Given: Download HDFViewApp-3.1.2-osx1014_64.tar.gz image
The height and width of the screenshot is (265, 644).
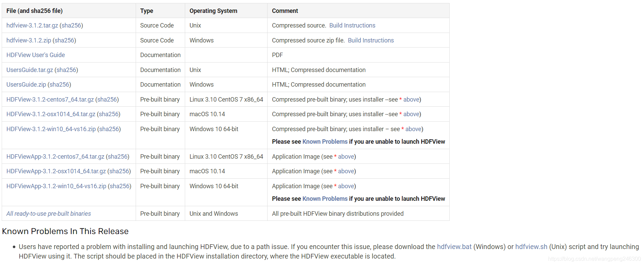Looking at the screenshot, I should pyautogui.click(x=56, y=171).
